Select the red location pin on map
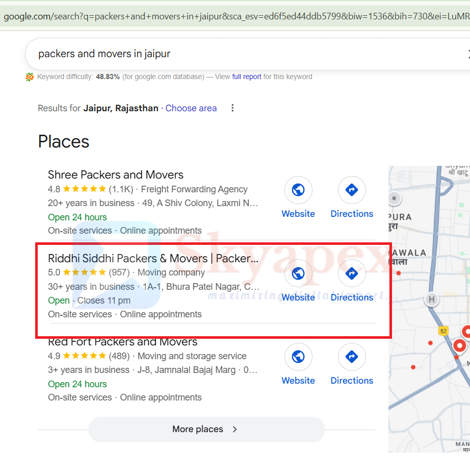This screenshot has height=476, width=470. pyautogui.click(x=460, y=346)
